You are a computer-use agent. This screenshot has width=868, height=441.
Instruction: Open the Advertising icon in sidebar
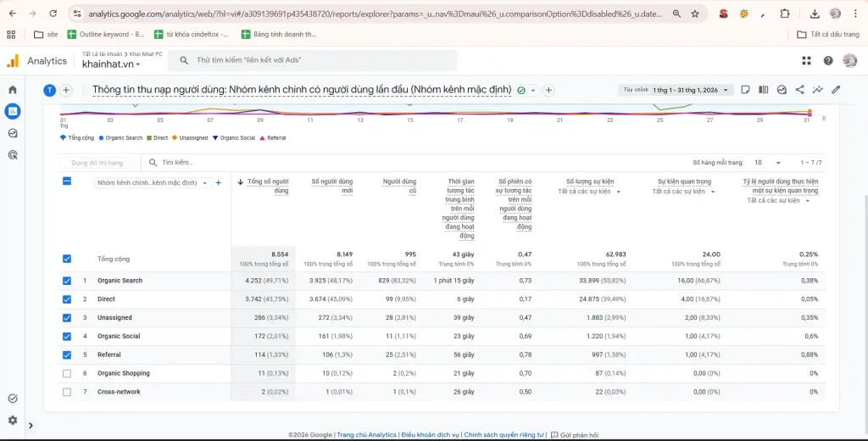coord(12,154)
